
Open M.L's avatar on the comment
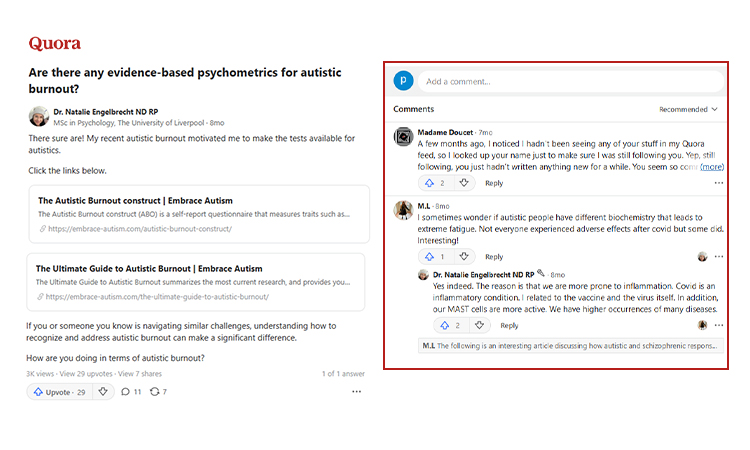point(403,210)
